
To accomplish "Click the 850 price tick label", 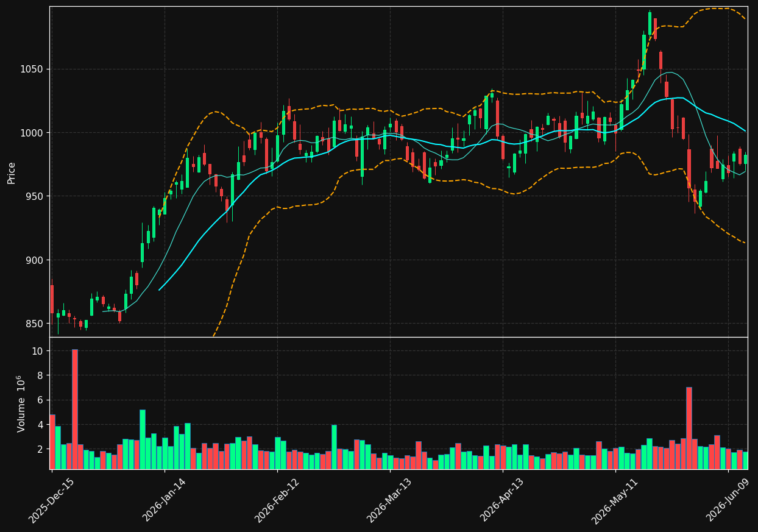I will coord(34,324).
